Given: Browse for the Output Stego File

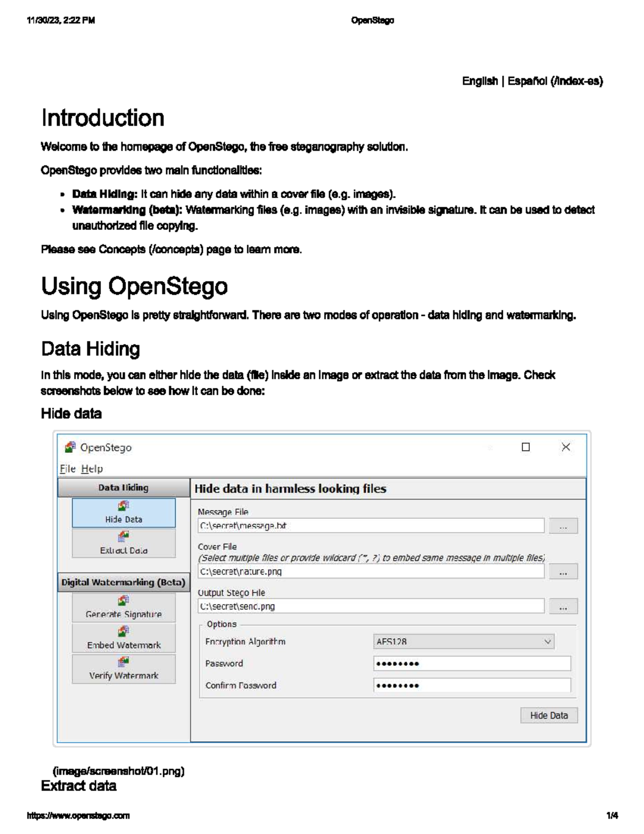Looking at the screenshot, I should [x=563, y=606].
